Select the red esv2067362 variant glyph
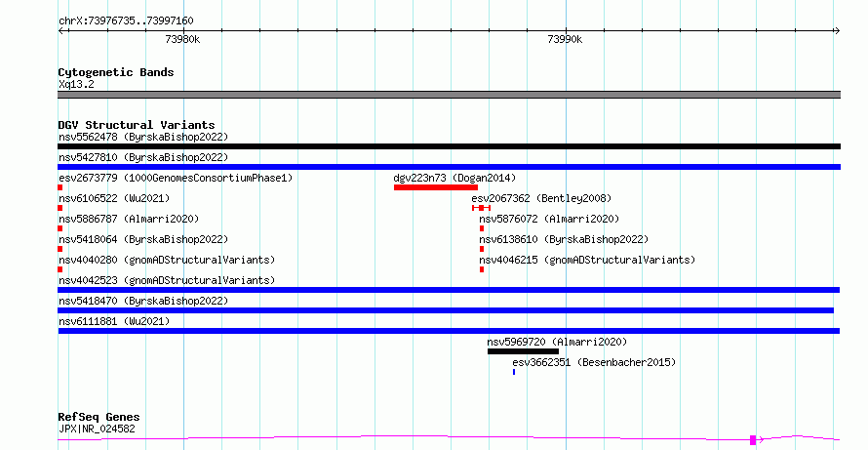Viewport: 868px width, 450px height. [481, 208]
